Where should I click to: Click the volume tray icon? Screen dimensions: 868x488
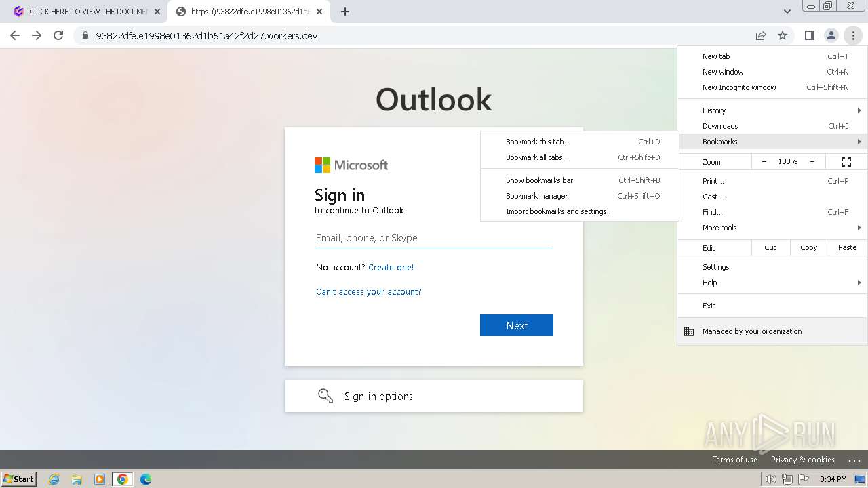click(x=771, y=479)
